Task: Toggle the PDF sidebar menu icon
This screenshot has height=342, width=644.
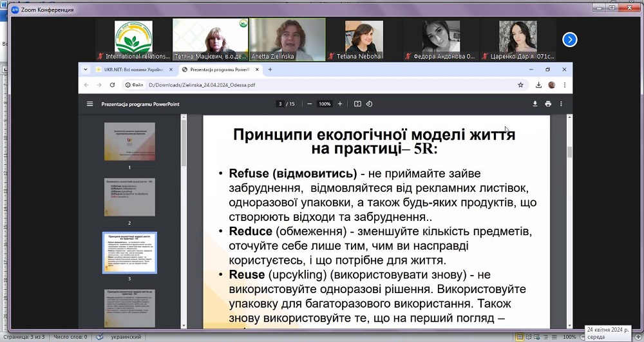Action: click(90, 104)
